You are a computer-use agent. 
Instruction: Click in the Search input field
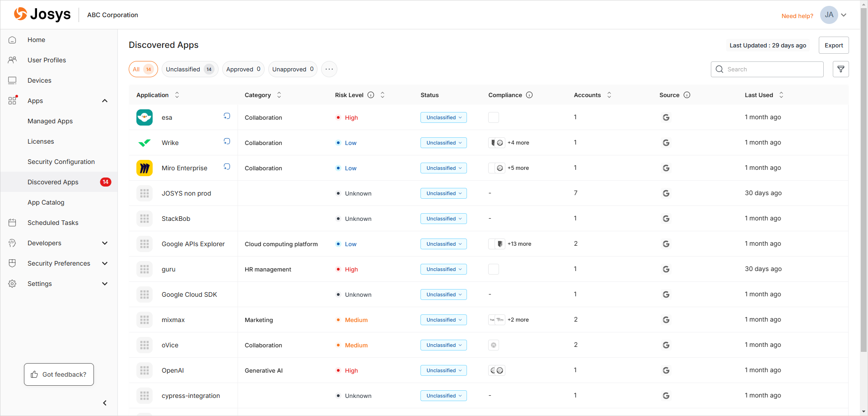[767, 69]
